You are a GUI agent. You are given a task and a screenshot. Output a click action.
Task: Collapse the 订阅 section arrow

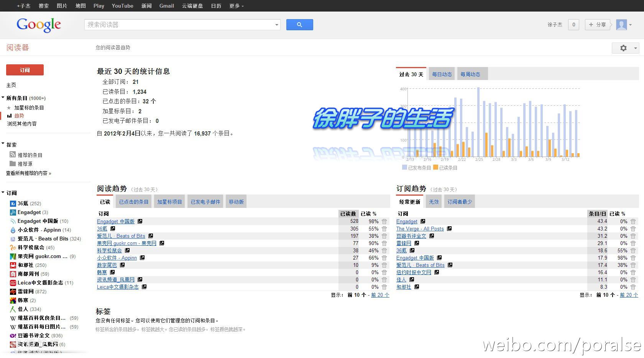click(3, 192)
